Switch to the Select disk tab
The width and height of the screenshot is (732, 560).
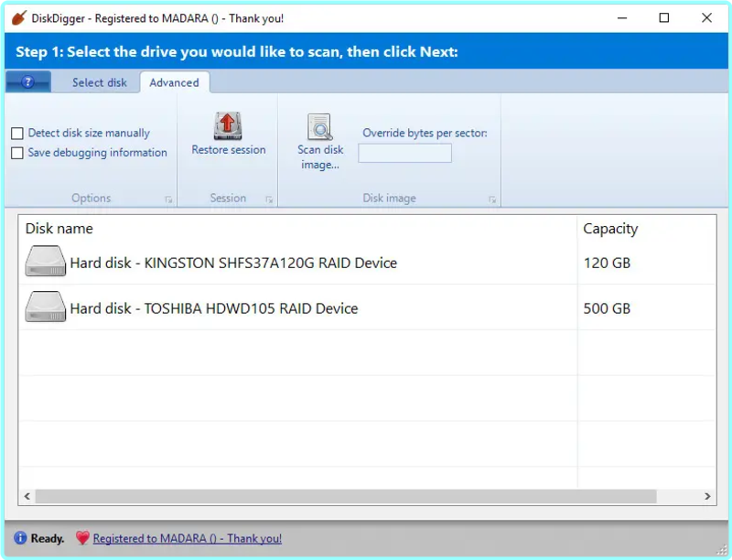click(x=100, y=82)
